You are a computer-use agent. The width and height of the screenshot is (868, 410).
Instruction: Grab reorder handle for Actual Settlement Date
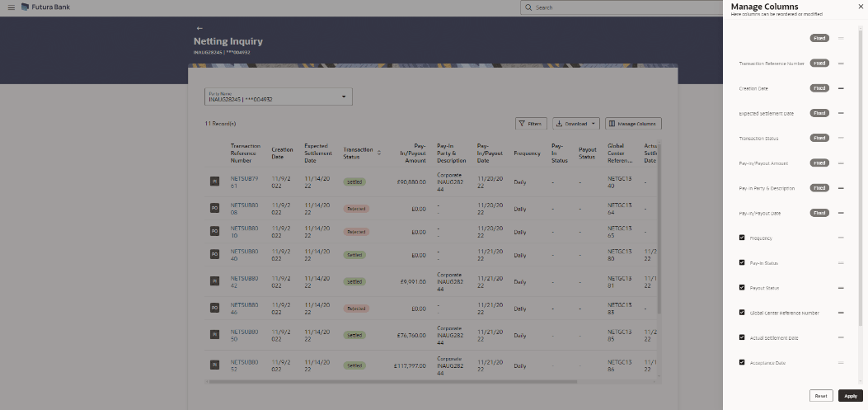tap(841, 337)
